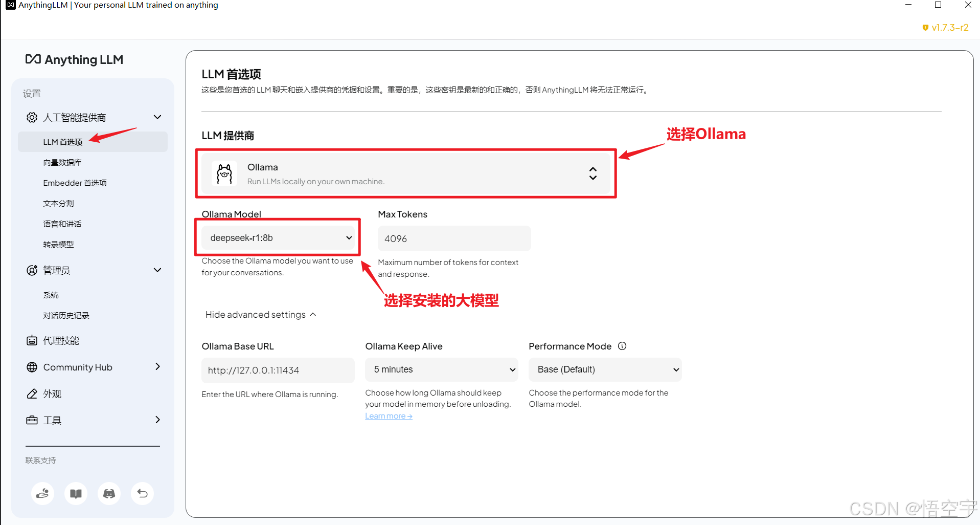The height and width of the screenshot is (525, 980).
Task: Collapse Hide advanced settings
Action: tap(261, 315)
